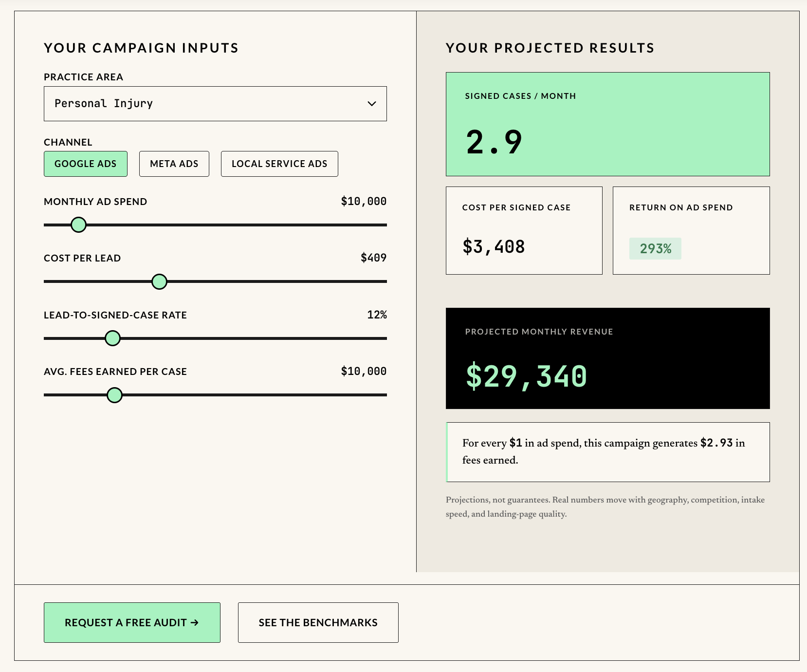Click the Return on Ad Spend label
Screen dimensions: 807x672
681,207
